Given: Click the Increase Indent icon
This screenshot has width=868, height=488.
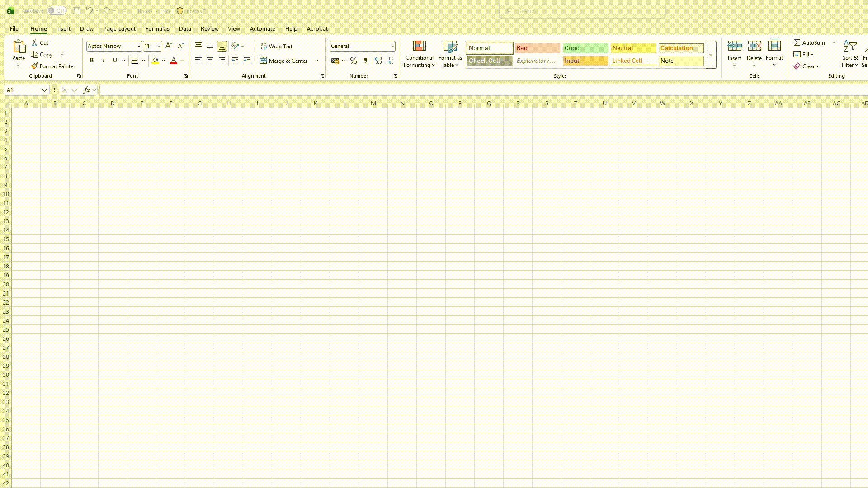Looking at the screenshot, I should pos(247,61).
